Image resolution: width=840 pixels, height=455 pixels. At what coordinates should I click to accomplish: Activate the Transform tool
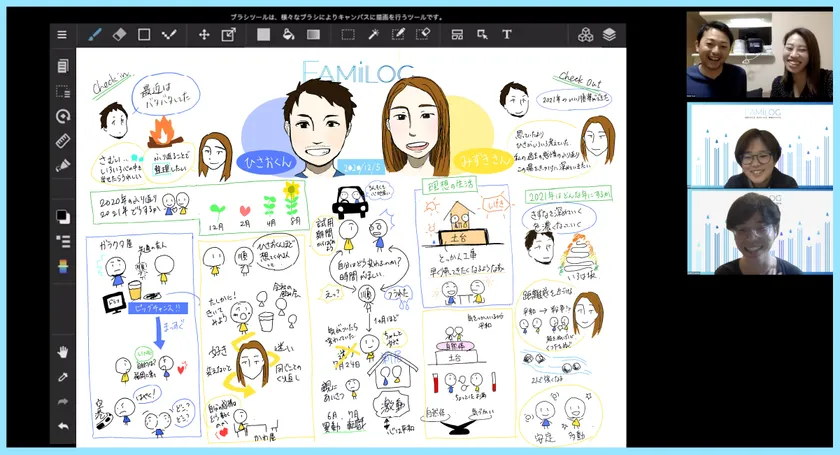228,35
